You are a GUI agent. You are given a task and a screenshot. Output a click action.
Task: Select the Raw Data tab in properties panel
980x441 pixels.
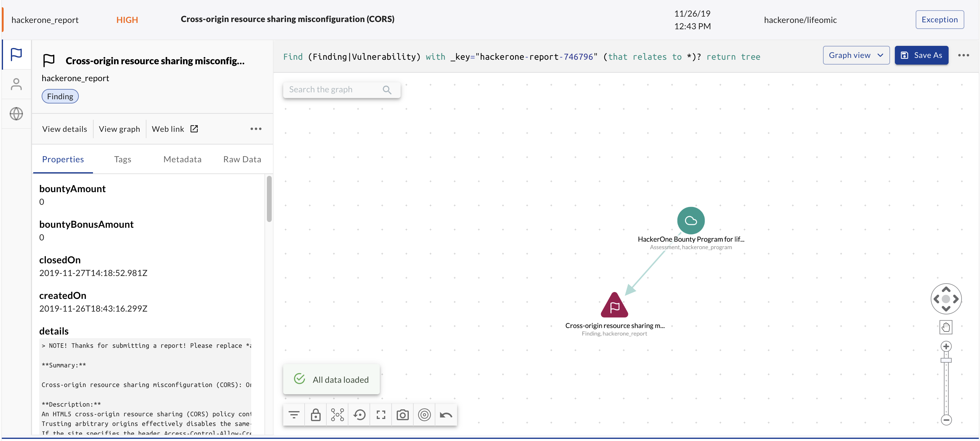[242, 159]
